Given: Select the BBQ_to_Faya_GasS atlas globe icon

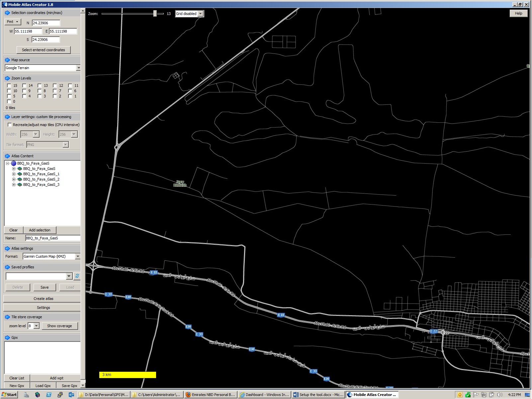Looking at the screenshot, I should (x=14, y=164).
